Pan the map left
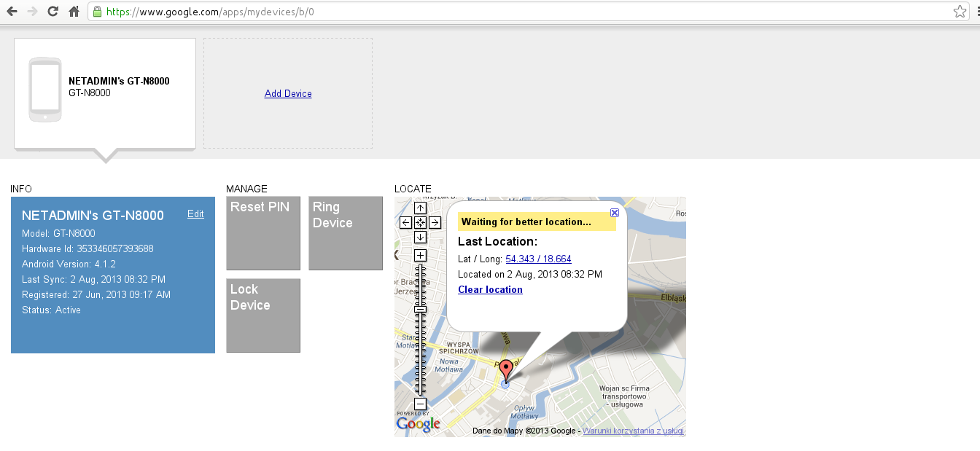Viewport: 980px width, 451px height. (405, 222)
